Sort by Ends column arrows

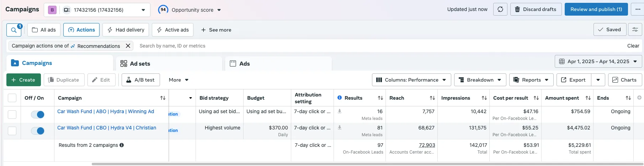pyautogui.click(x=628, y=98)
